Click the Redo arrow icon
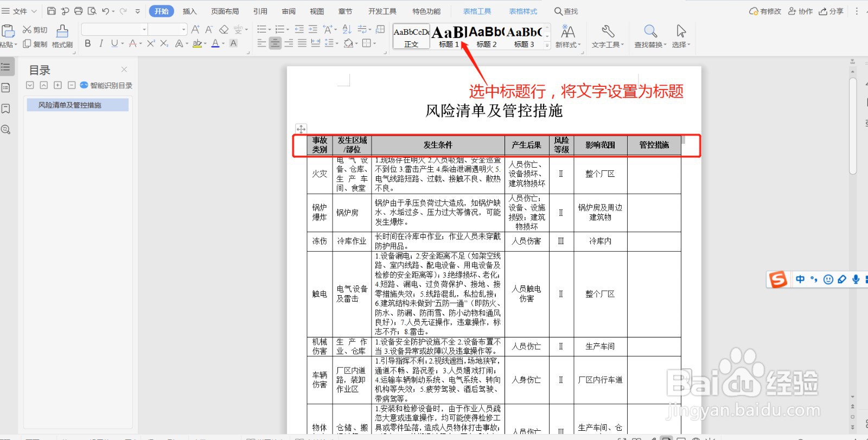This screenshot has height=440, width=868. [x=123, y=11]
